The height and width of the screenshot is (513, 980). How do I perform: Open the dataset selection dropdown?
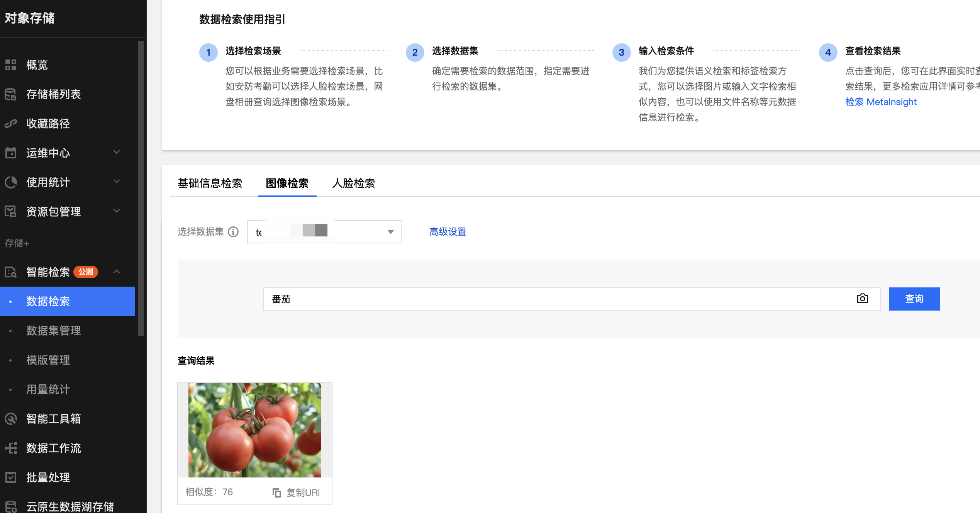point(324,232)
